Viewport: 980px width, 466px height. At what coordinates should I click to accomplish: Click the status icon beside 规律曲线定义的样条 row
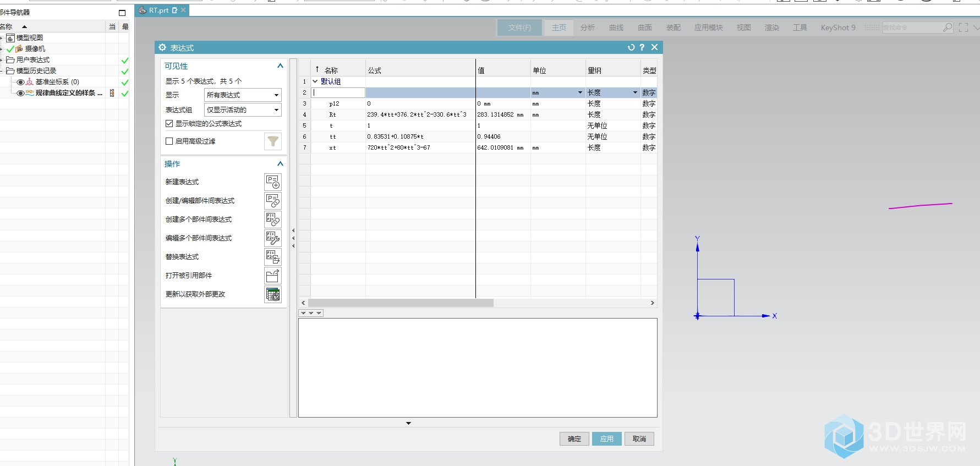point(112,93)
